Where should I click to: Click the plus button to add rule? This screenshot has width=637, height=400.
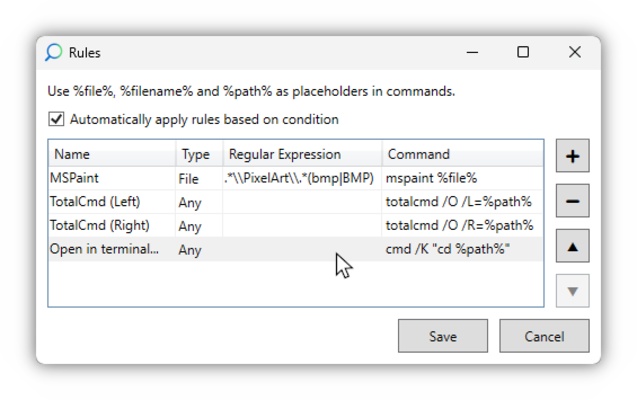click(572, 156)
